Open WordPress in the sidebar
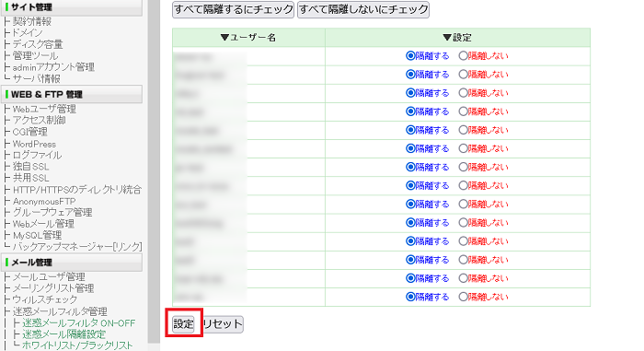Viewport: 644px width, 351px height. click(34, 144)
